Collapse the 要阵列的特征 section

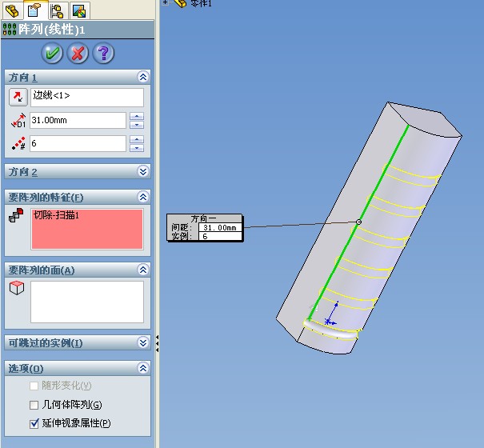[143, 197]
